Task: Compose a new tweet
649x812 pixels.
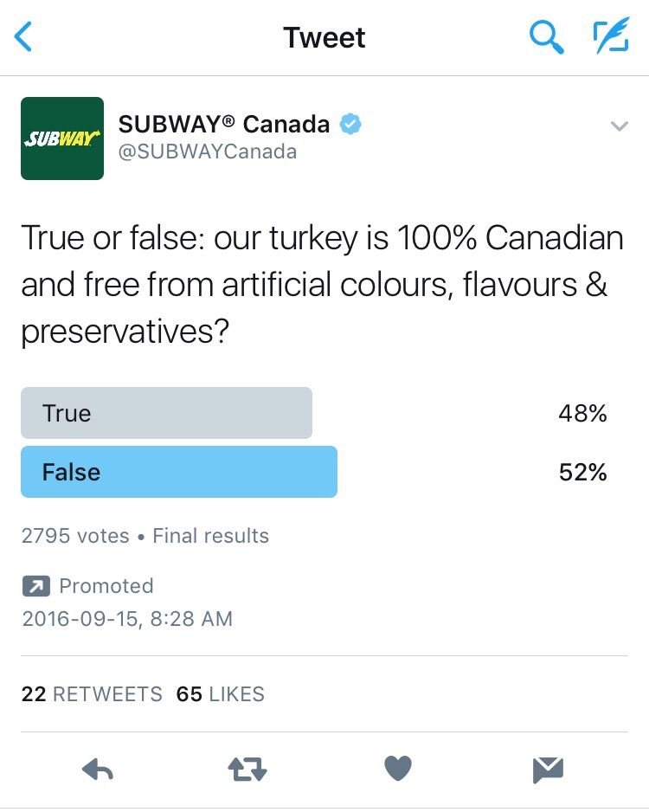Action: (611, 37)
